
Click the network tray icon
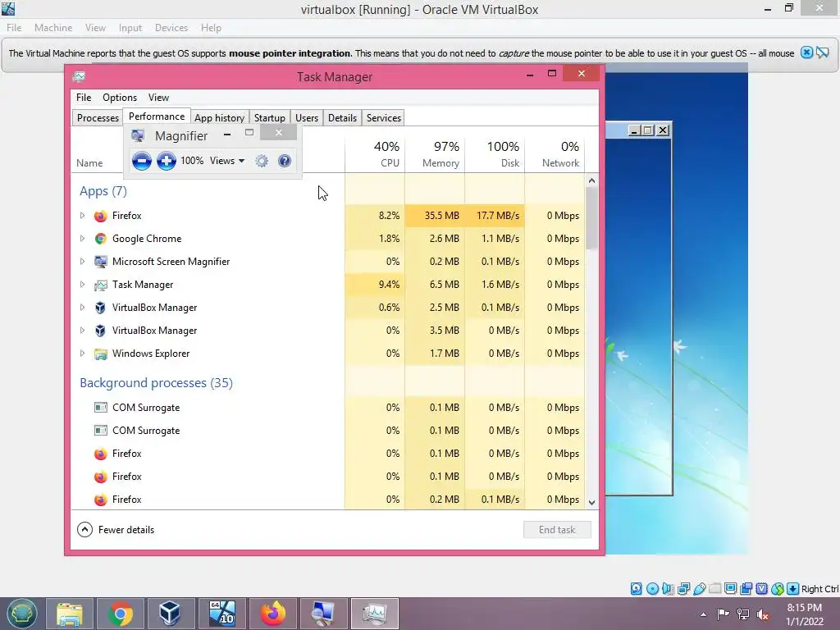[x=743, y=614]
